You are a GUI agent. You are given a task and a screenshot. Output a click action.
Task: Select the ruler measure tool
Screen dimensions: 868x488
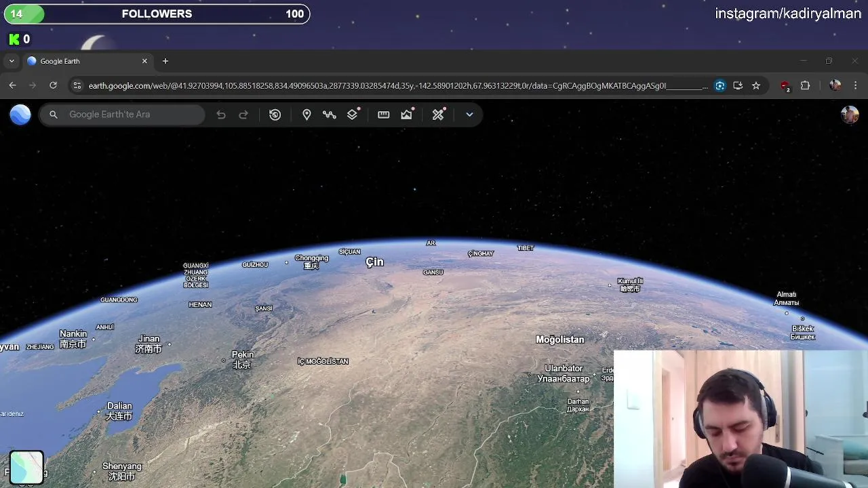tap(384, 115)
